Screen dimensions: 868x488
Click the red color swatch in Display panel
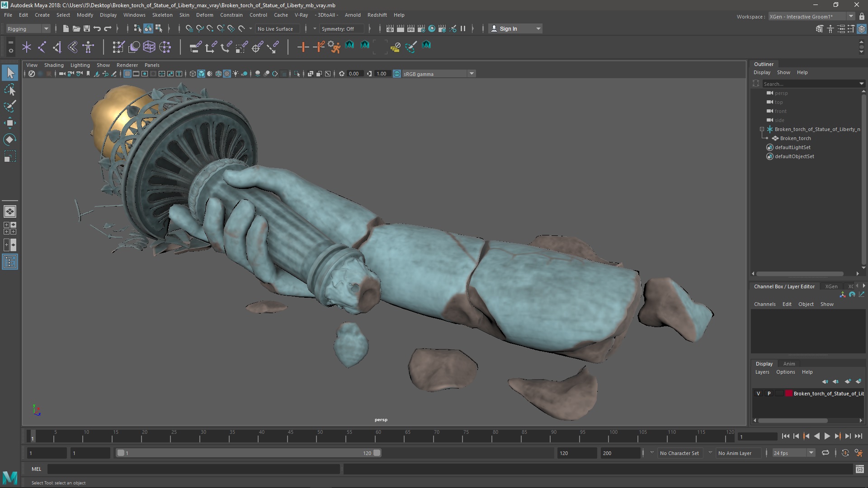click(x=788, y=393)
